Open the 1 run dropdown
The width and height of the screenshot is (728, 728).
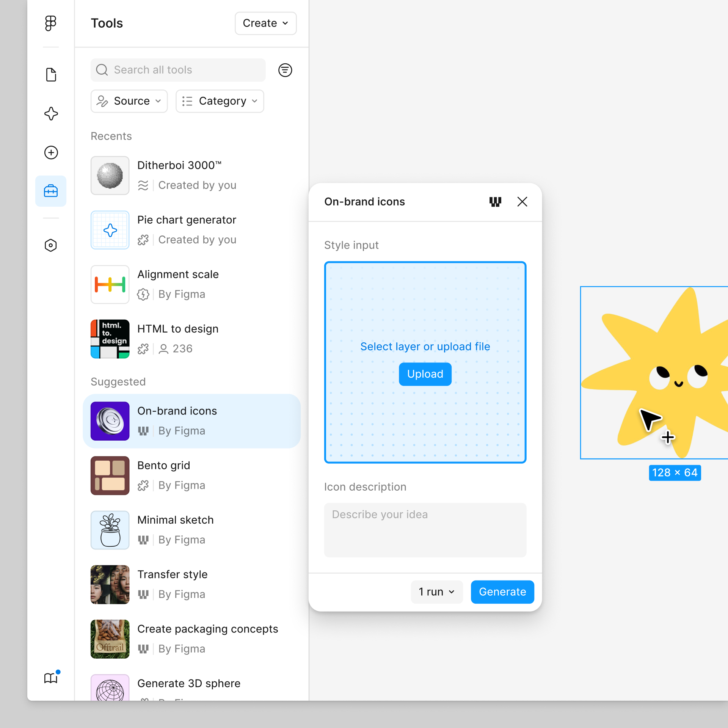point(437,592)
